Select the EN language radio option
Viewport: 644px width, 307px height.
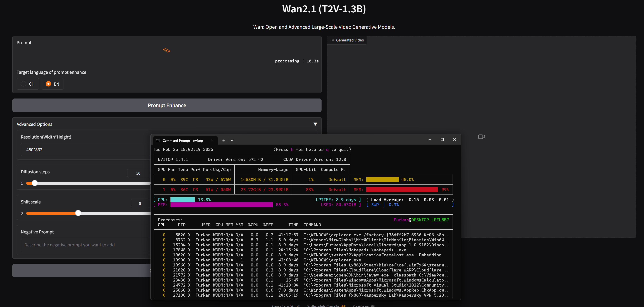49,84
